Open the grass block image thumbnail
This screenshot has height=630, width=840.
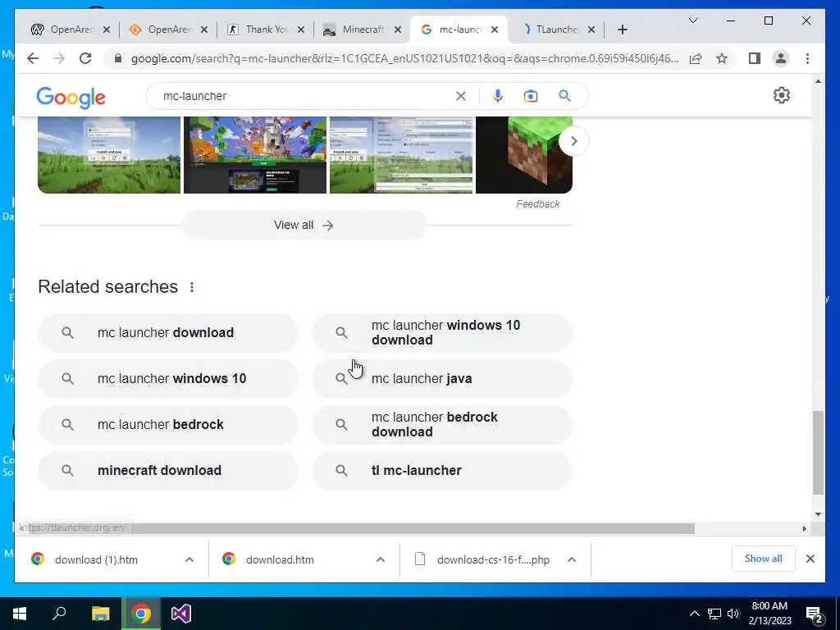point(524,155)
